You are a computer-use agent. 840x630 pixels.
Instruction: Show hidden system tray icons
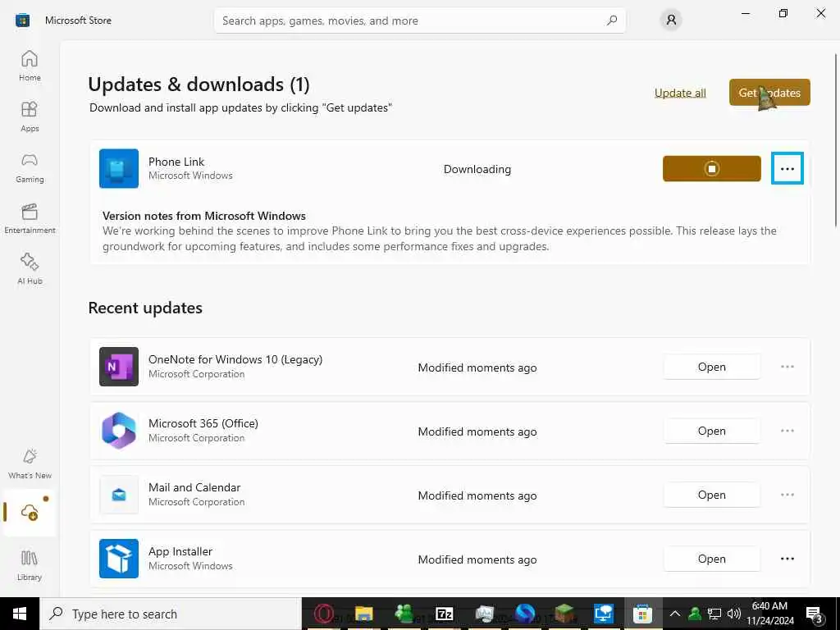pyautogui.click(x=675, y=614)
